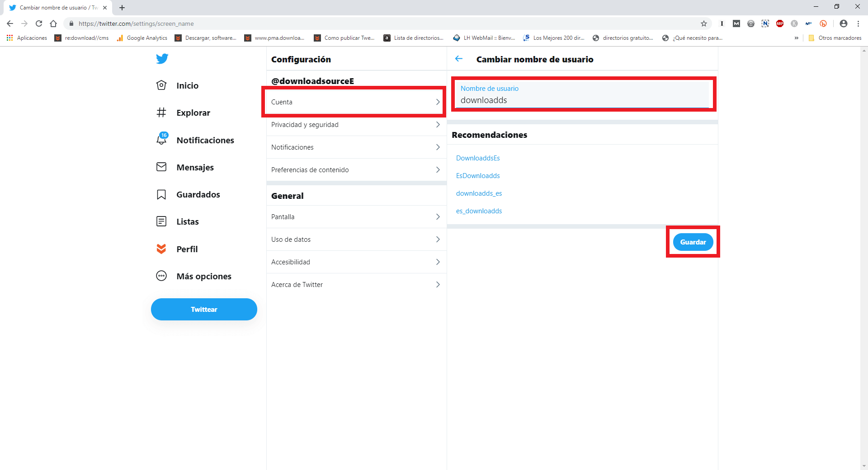Screen dimensions: 868x470
Task: View site security lock icon
Action: (71, 23)
